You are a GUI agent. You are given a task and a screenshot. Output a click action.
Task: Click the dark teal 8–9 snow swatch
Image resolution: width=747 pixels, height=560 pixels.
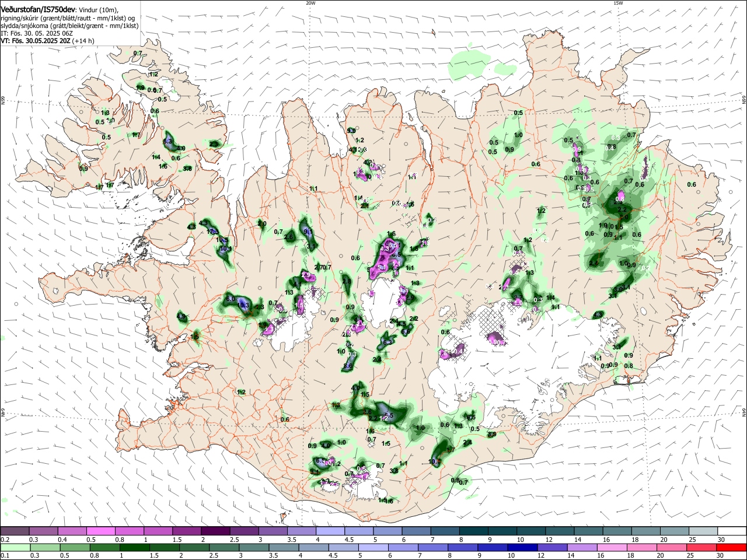474,531
